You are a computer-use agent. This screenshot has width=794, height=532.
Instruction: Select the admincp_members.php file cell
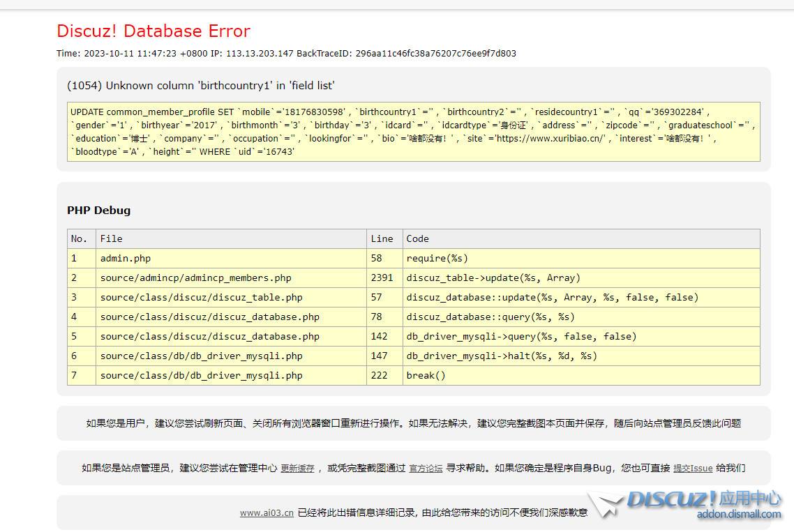pyautogui.click(x=195, y=278)
